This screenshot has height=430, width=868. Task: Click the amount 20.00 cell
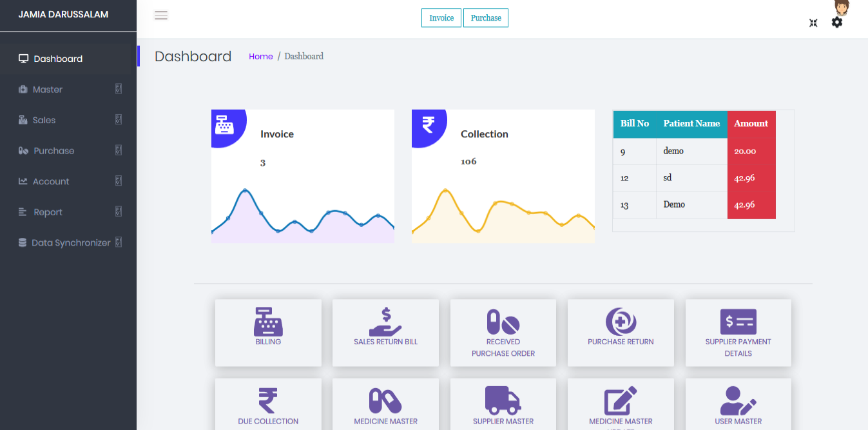pyautogui.click(x=751, y=151)
